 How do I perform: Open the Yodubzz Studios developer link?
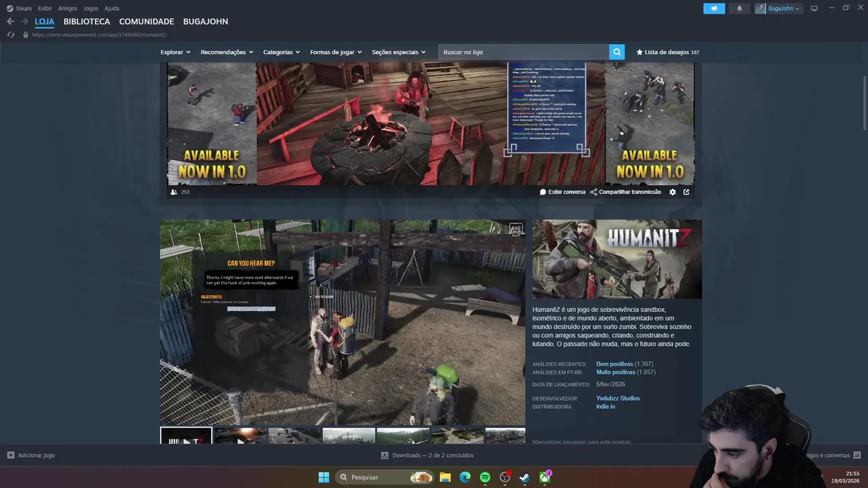pos(618,399)
